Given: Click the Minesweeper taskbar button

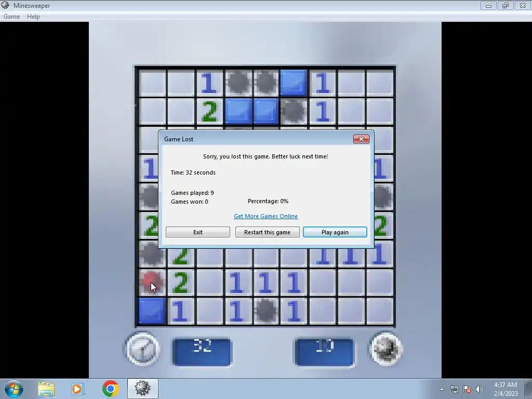Looking at the screenshot, I should (142, 389).
